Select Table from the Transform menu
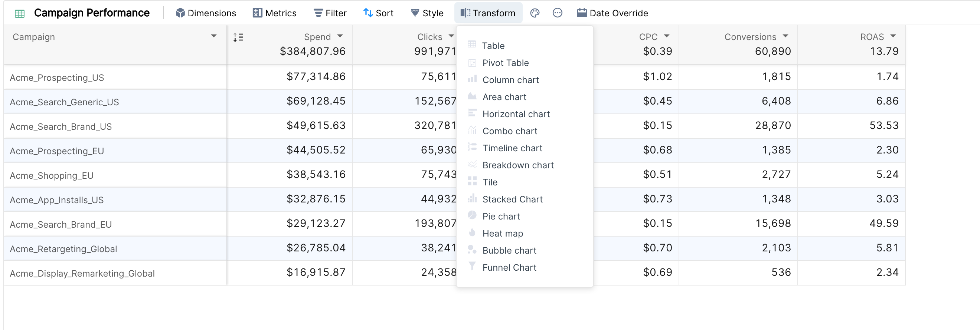Image resolution: width=980 pixels, height=330 pixels. coord(525,46)
